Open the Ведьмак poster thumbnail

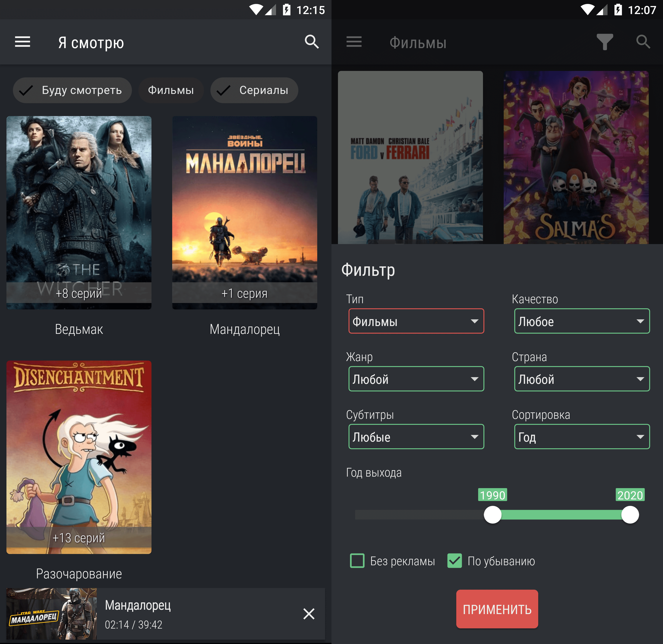[x=79, y=213]
